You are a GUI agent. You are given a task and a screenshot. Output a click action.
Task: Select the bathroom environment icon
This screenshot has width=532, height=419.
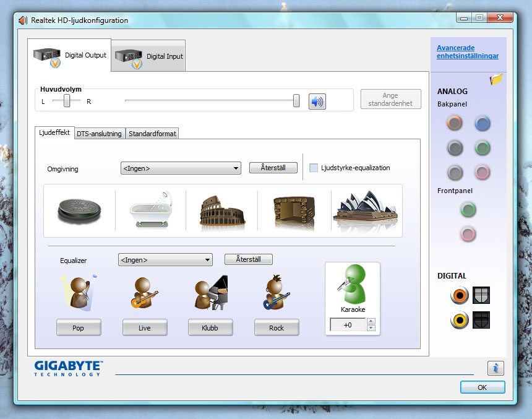coord(151,209)
